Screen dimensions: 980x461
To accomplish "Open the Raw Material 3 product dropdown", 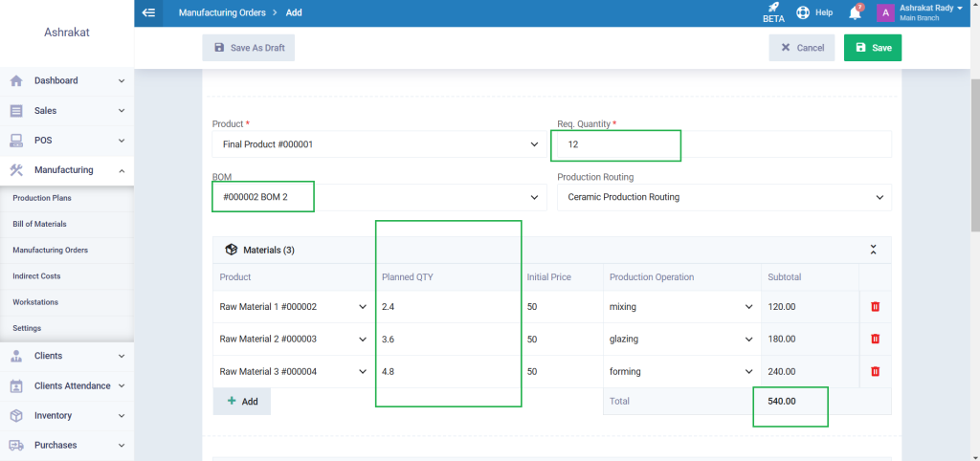I will (x=293, y=372).
